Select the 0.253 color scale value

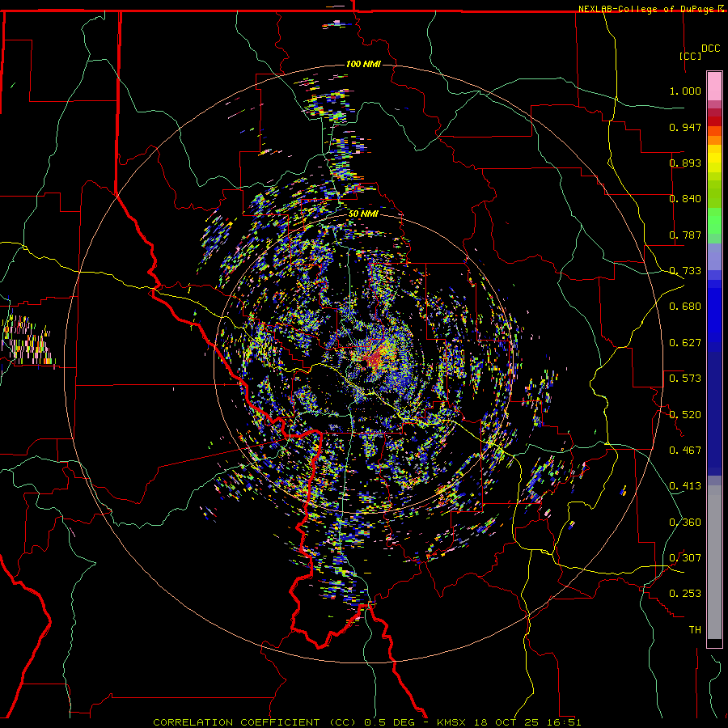click(x=685, y=594)
